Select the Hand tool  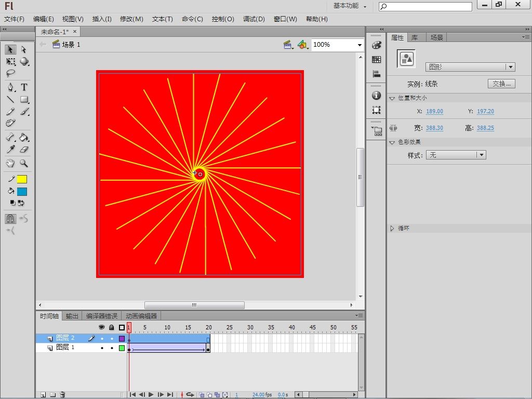(10, 163)
